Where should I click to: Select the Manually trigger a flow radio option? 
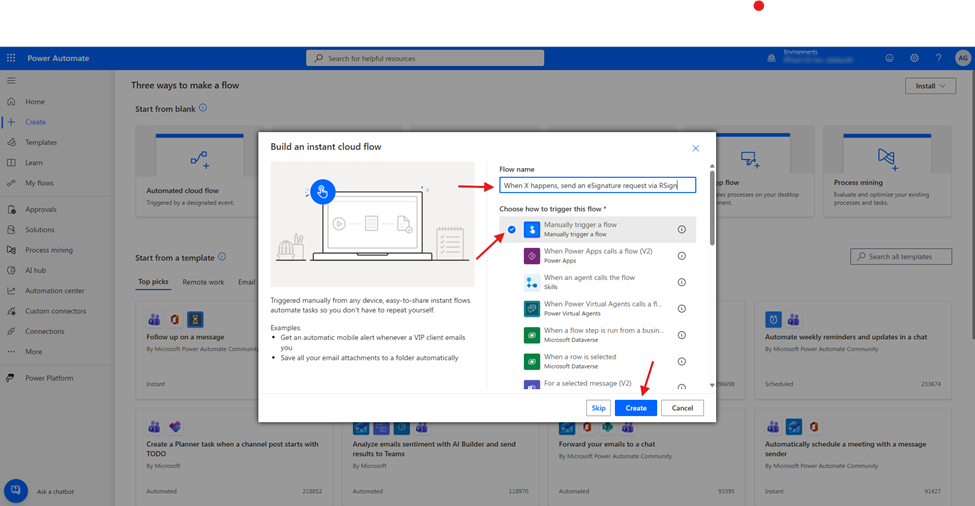(x=512, y=229)
